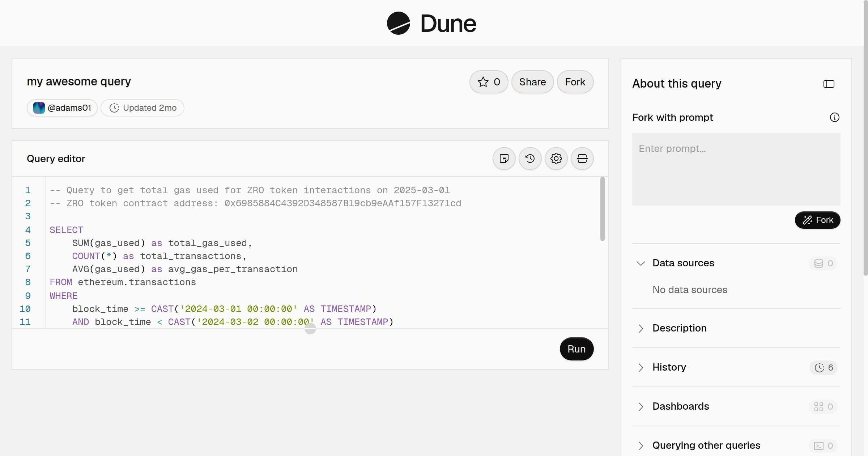Click the Fork with prompt info icon
Screen dimensions: 868x456
point(834,117)
